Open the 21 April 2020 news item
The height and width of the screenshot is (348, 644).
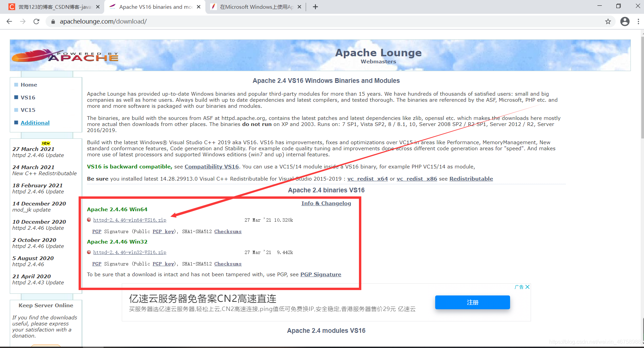[x=38, y=279]
